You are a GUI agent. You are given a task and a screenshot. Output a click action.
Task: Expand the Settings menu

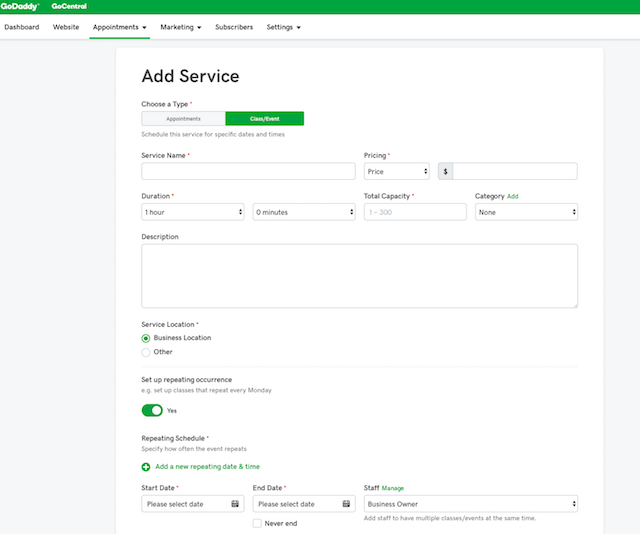[284, 27]
